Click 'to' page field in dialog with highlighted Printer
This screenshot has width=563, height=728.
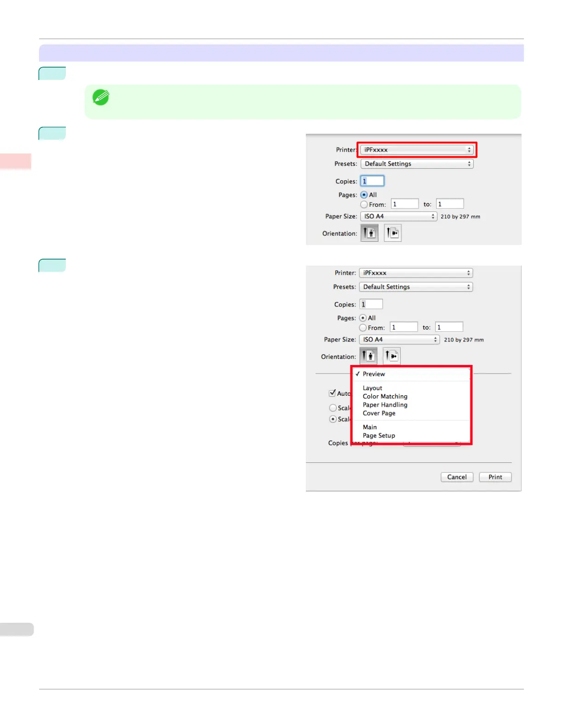click(x=450, y=204)
